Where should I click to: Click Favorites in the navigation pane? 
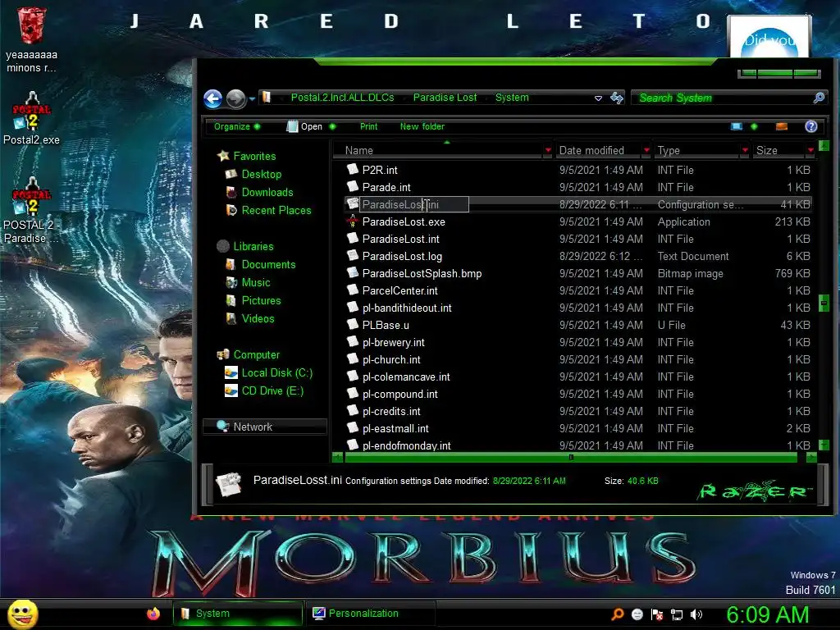(254, 156)
